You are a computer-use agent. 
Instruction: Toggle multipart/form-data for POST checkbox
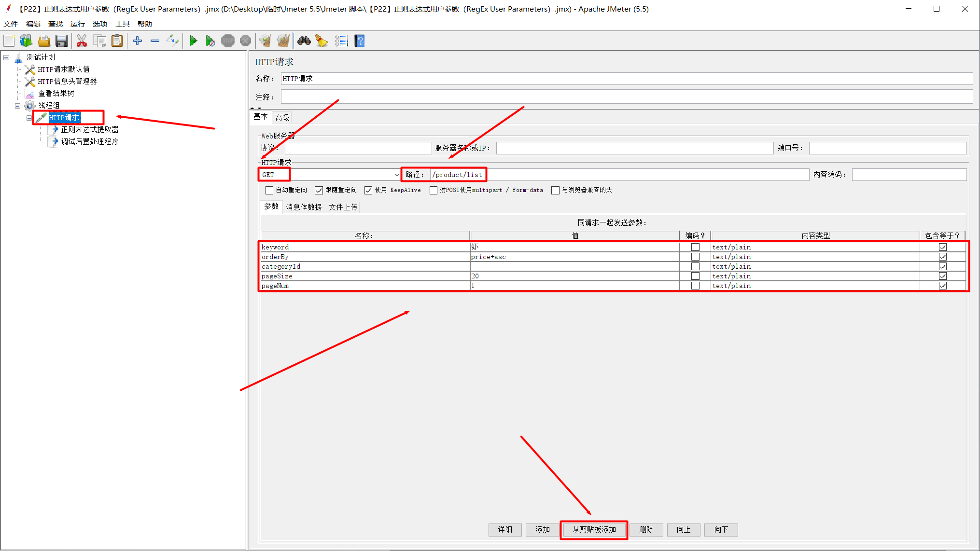pos(434,190)
